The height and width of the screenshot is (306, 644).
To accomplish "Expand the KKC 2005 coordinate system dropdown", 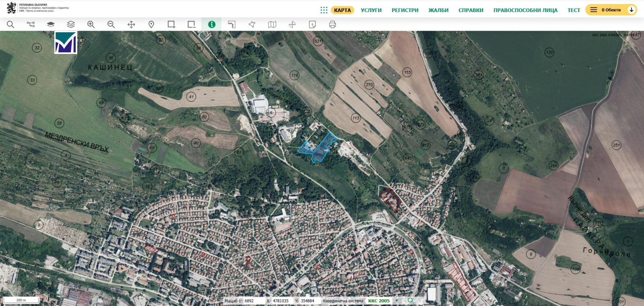I will (x=396, y=301).
